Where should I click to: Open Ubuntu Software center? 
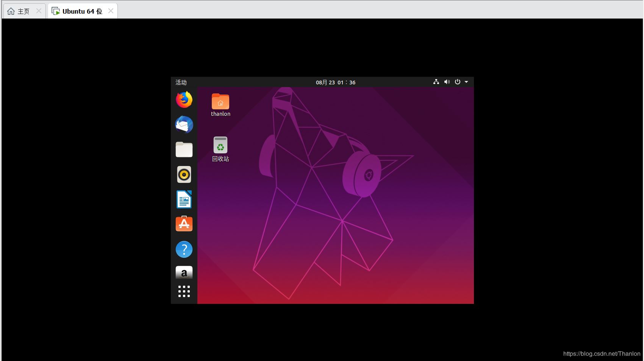coord(184,224)
